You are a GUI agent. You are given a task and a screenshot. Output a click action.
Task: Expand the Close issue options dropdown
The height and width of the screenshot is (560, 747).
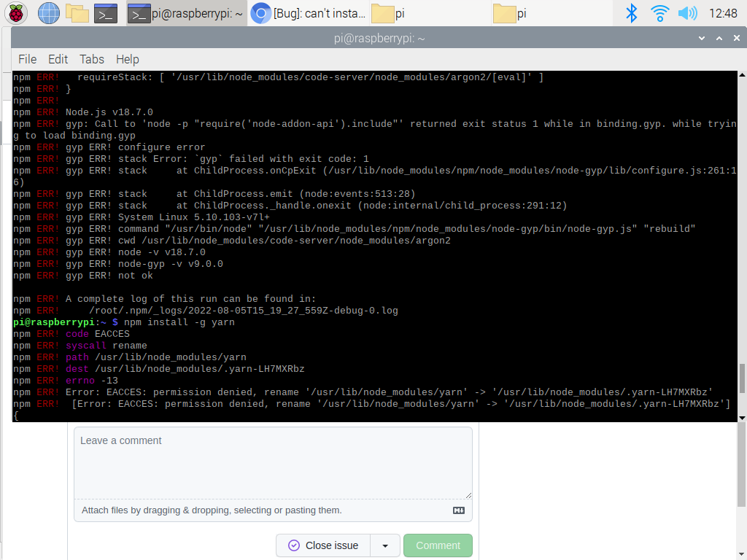[x=385, y=545]
